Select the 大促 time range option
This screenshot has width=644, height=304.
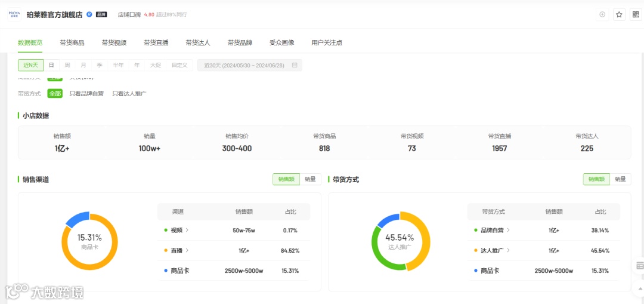coord(155,65)
